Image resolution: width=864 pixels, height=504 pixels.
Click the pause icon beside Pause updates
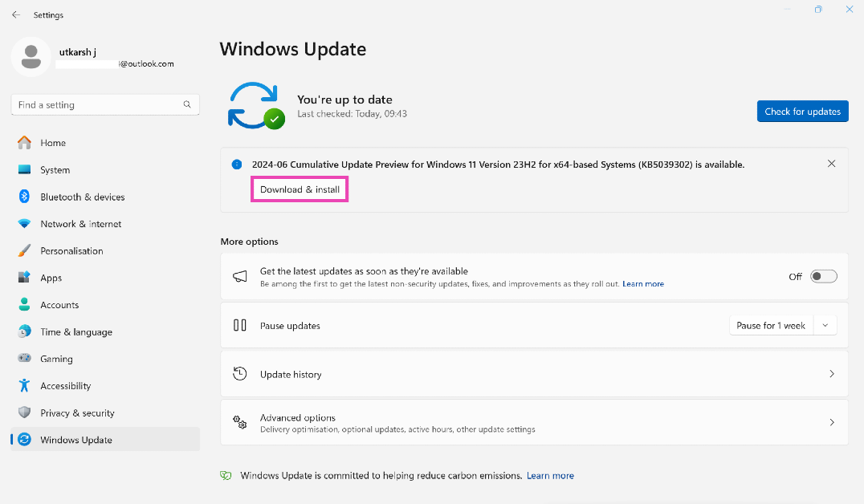[x=240, y=326]
